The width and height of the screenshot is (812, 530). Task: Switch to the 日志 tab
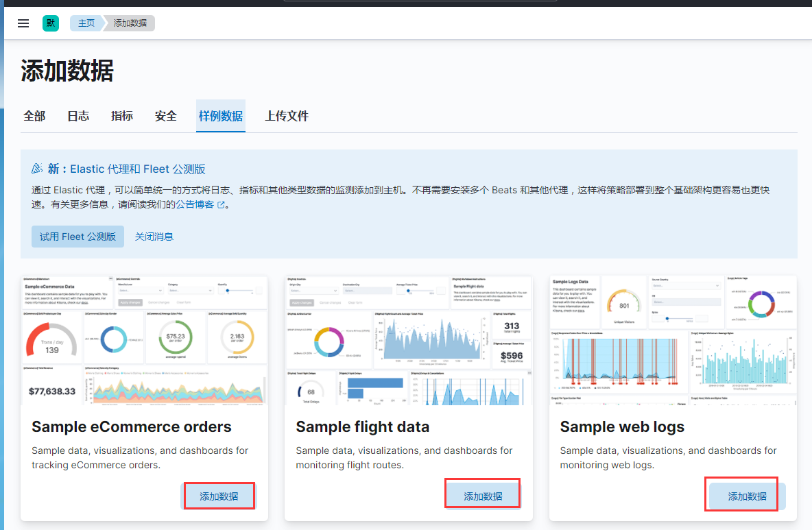point(78,116)
